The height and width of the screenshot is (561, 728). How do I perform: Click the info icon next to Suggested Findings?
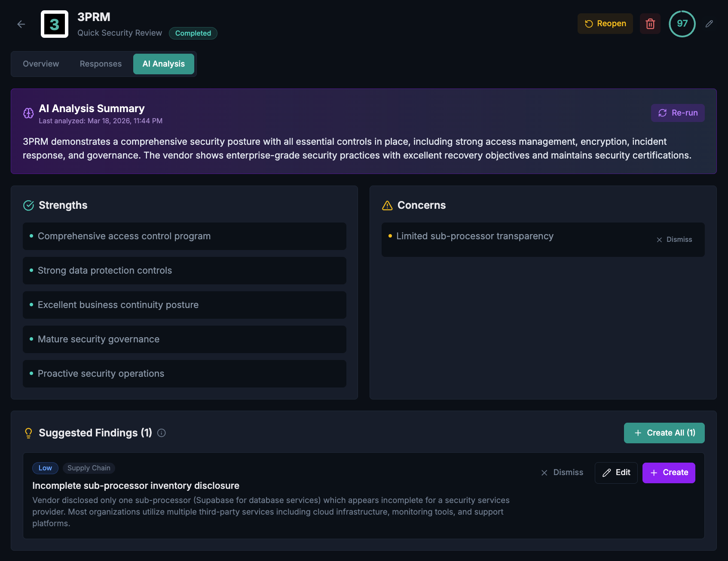[162, 433]
